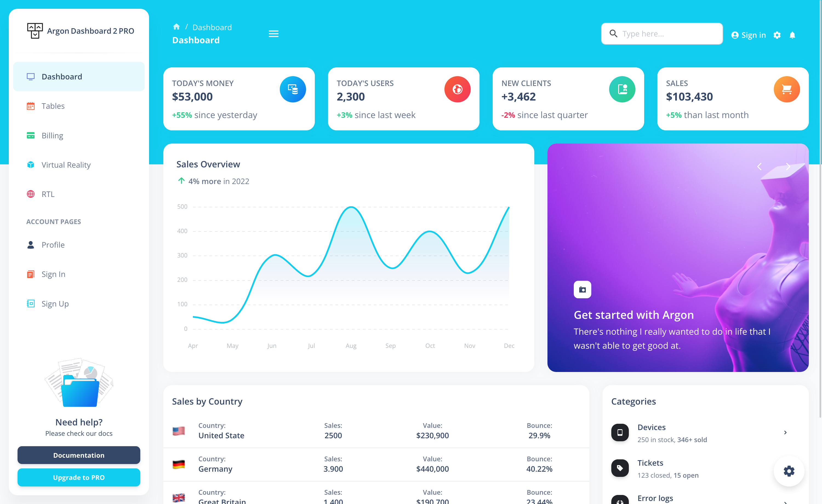This screenshot has width=822, height=504.
Task: Select the Sign In menu item
Action: pyautogui.click(x=53, y=274)
